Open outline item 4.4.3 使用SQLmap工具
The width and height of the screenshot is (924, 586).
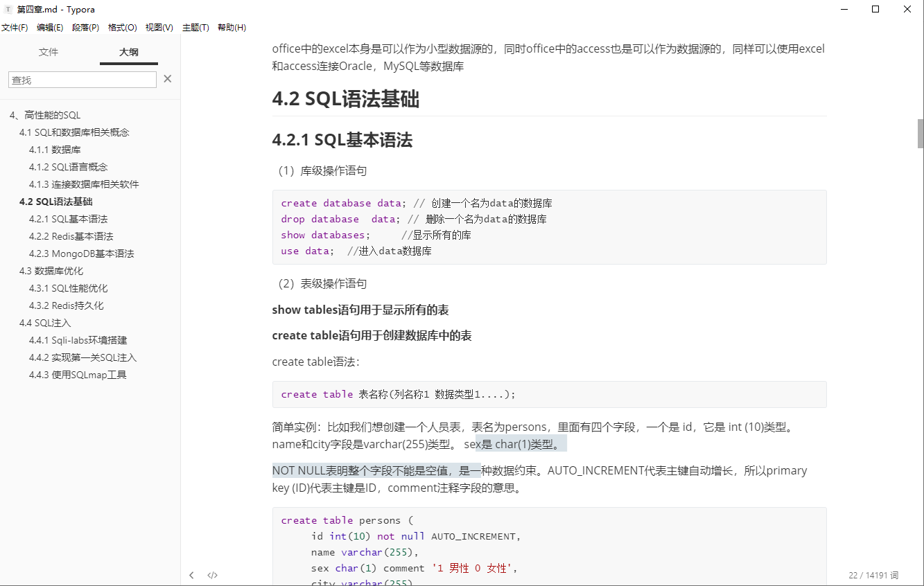point(78,375)
